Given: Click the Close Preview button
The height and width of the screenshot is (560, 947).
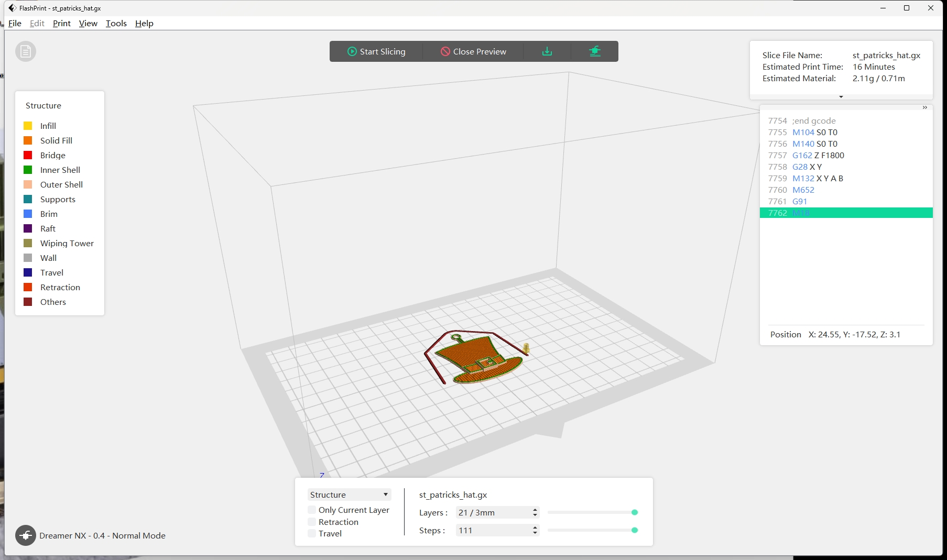Looking at the screenshot, I should point(473,51).
